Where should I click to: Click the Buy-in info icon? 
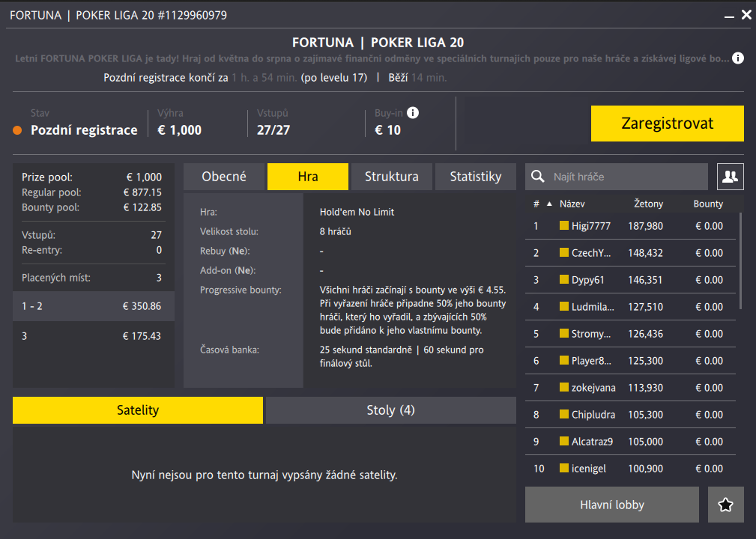click(413, 113)
